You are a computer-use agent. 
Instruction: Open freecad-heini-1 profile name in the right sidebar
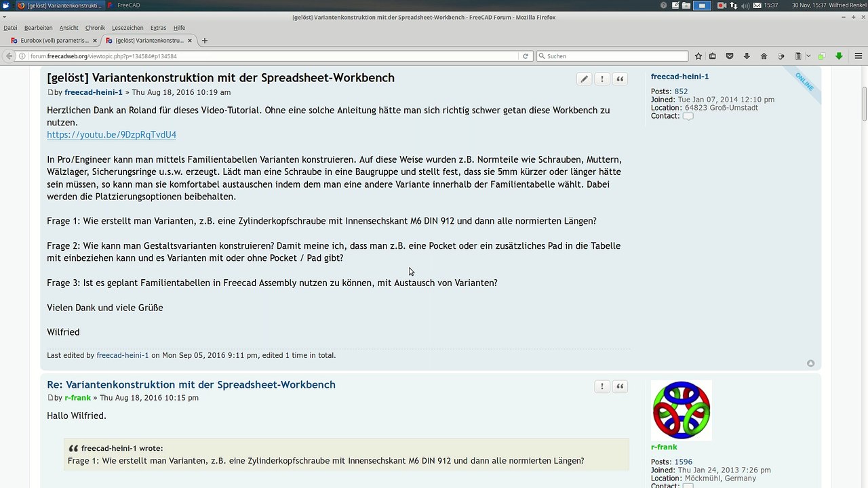(679, 77)
